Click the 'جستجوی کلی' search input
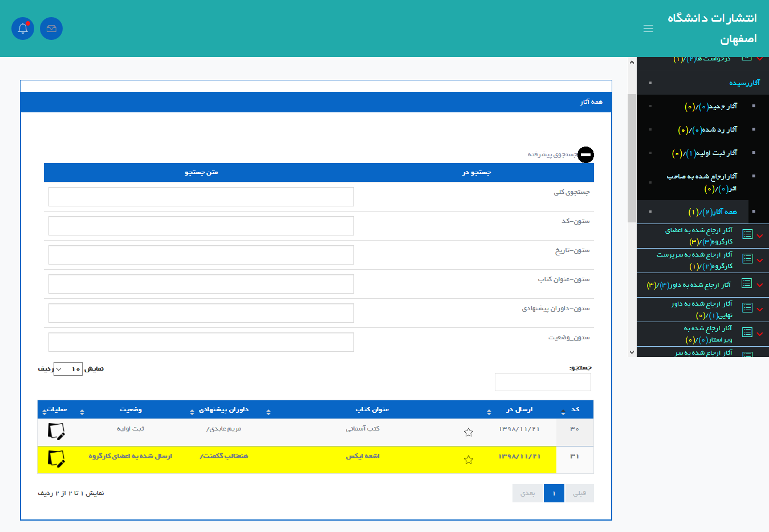Image resolution: width=769 pixels, height=532 pixels. (x=201, y=197)
